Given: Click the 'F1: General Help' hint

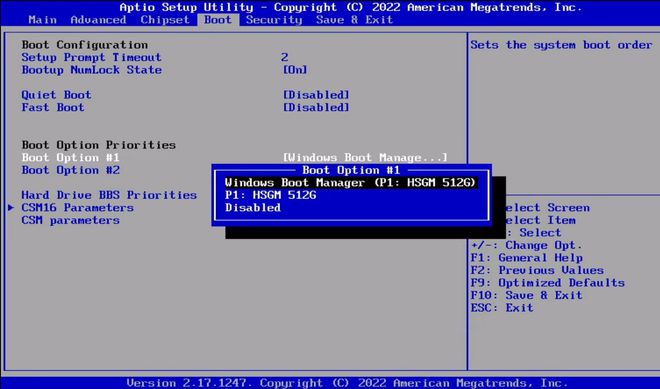Looking at the screenshot, I should (527, 258).
